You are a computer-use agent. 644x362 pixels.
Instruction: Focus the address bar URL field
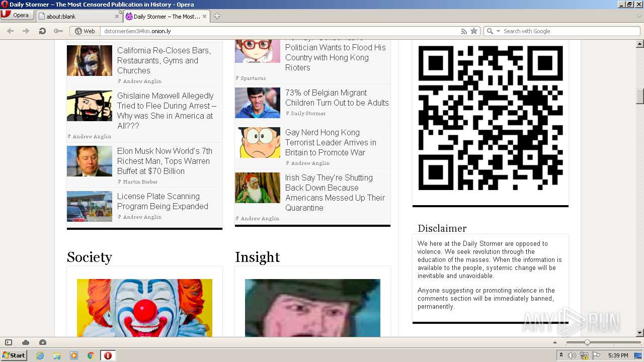coord(279,31)
